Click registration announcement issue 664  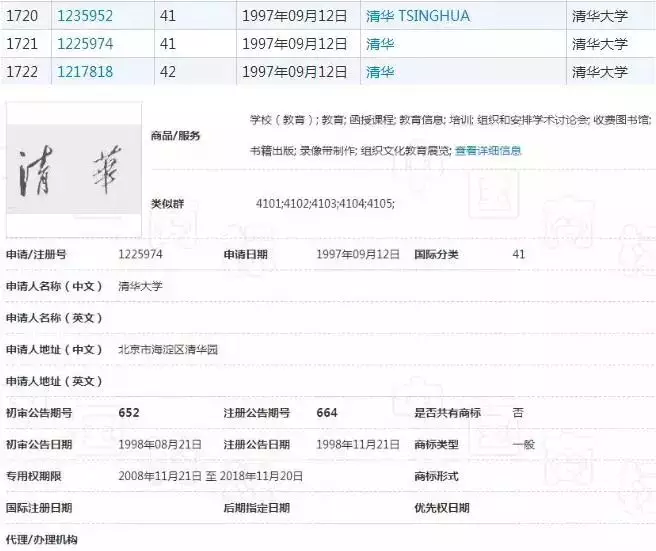327,413
